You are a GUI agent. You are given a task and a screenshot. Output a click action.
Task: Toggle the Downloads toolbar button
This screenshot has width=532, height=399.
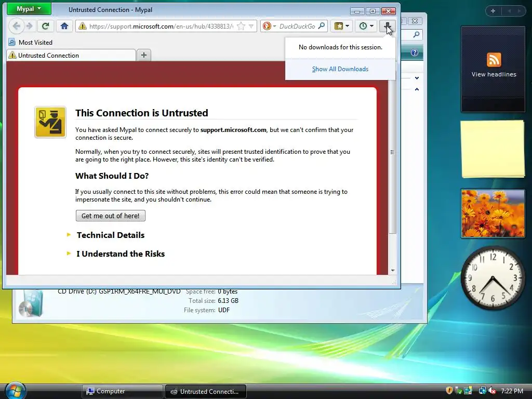388,26
